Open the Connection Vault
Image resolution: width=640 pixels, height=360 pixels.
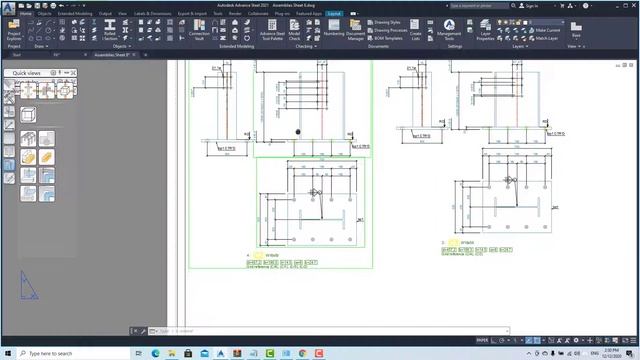pos(199,30)
